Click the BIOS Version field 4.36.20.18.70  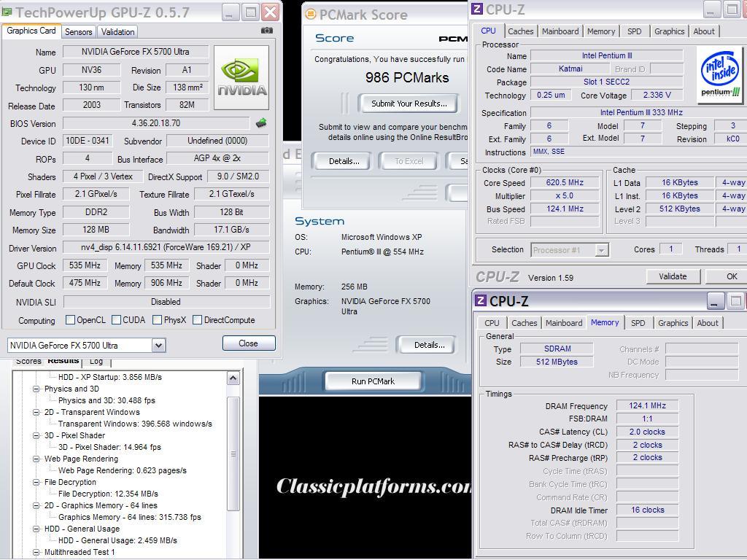[156, 123]
